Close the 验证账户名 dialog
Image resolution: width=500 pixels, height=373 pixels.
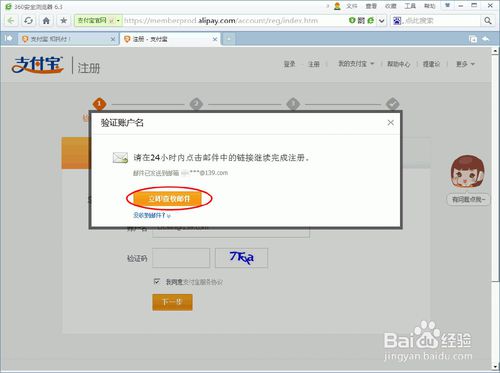coord(391,123)
